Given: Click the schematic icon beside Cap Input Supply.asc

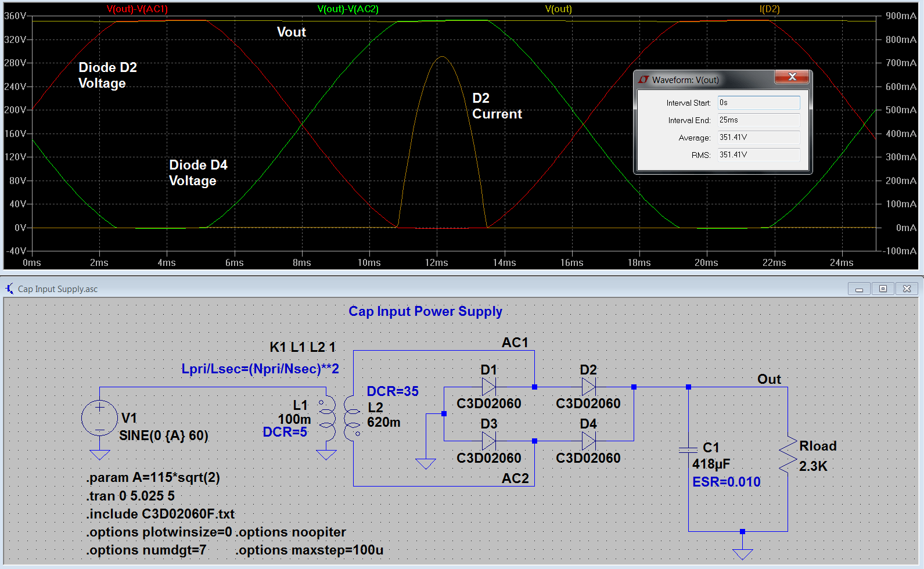Looking at the screenshot, I should pos(9,289).
